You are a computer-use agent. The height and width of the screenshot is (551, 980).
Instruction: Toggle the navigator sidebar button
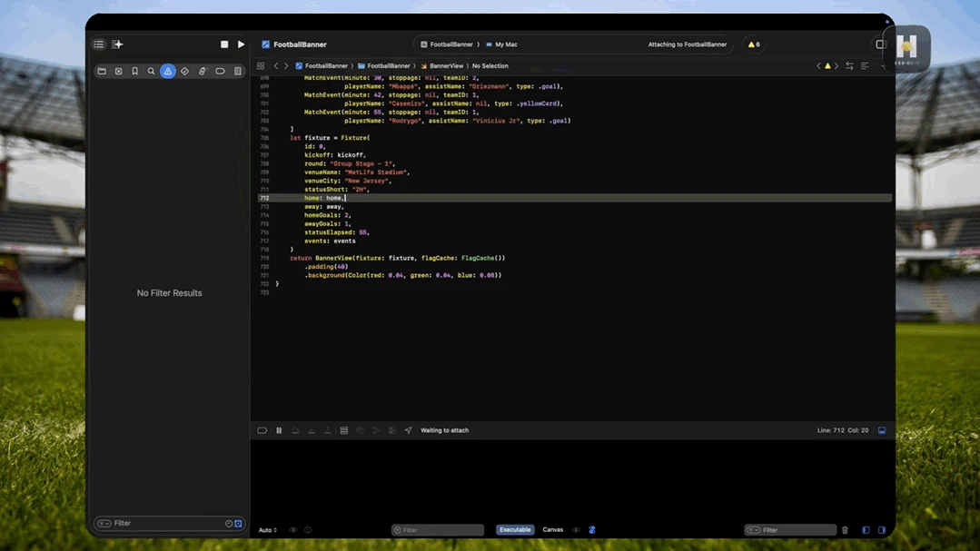coord(99,44)
